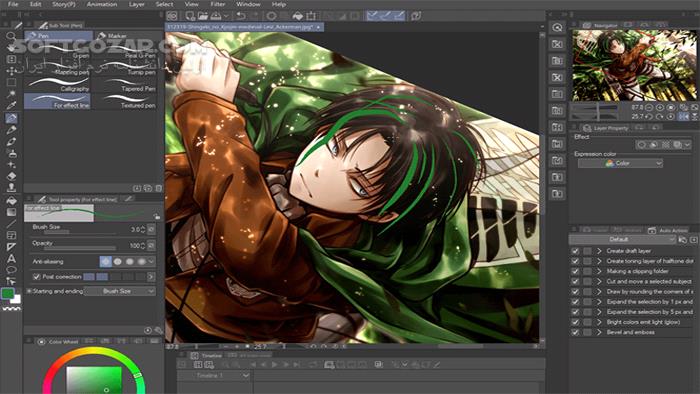This screenshot has width=700, height=394.
Task: Open the Window menu
Action: [248, 4]
